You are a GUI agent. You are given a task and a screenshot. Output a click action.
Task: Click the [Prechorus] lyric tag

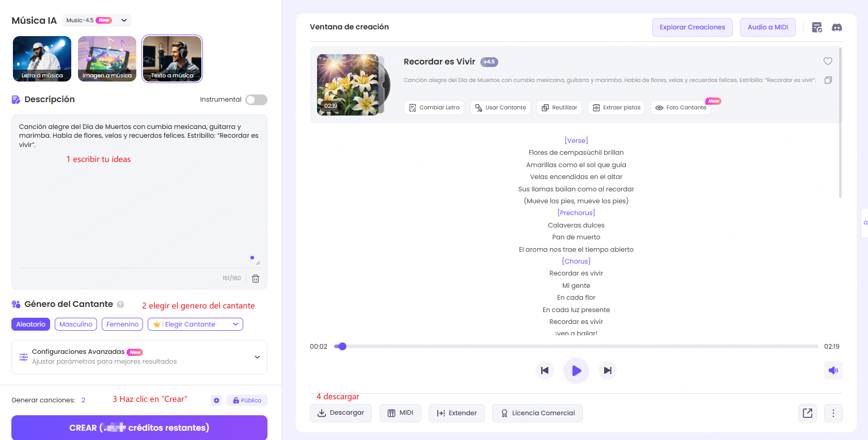click(x=576, y=213)
